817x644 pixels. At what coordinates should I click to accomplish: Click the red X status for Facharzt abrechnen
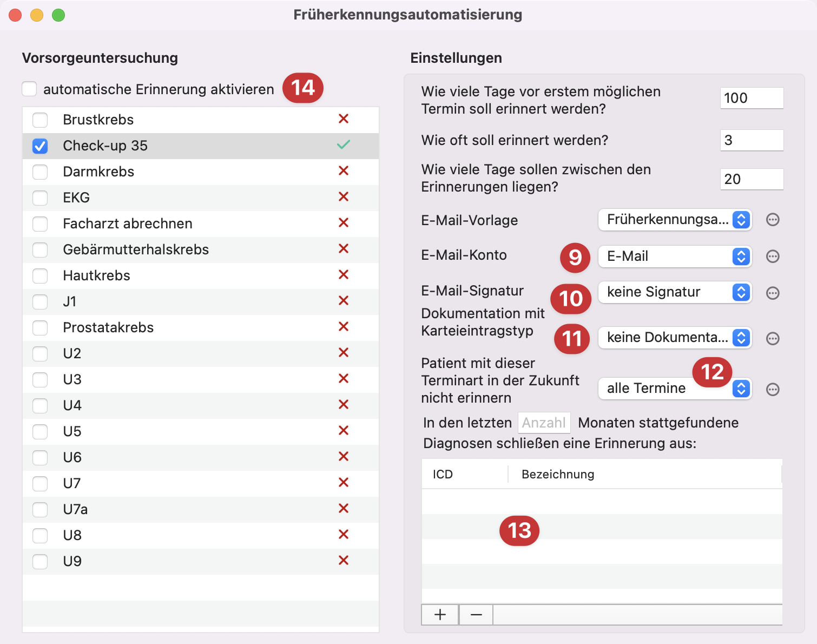[343, 222]
